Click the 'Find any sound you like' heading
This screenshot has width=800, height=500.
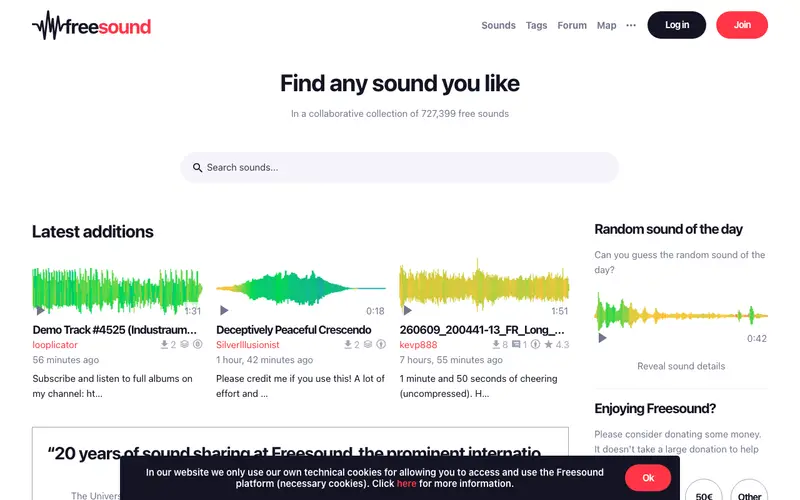399,83
